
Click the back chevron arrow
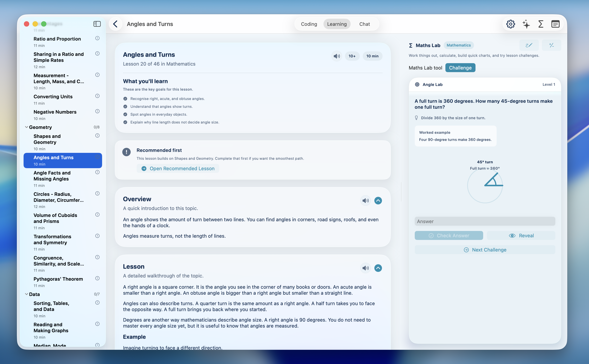click(115, 24)
